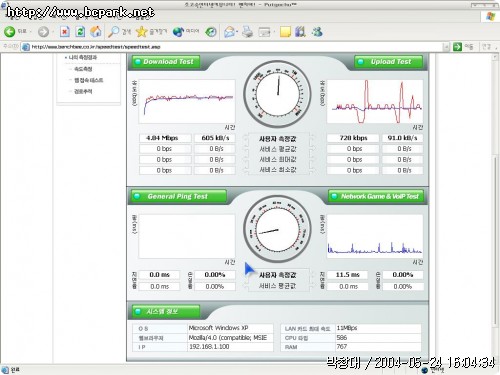Image resolution: width=500 pixels, height=375 pixels.
Task: Open the Media globe icon
Action: click(x=178, y=32)
